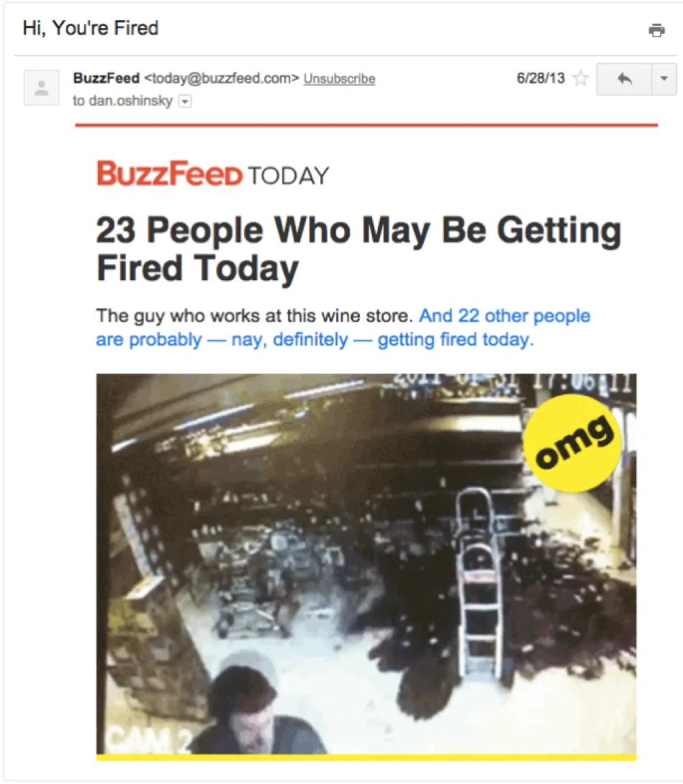The width and height of the screenshot is (683, 784).
Task: Open the wine store surveillance image
Action: coord(366,564)
